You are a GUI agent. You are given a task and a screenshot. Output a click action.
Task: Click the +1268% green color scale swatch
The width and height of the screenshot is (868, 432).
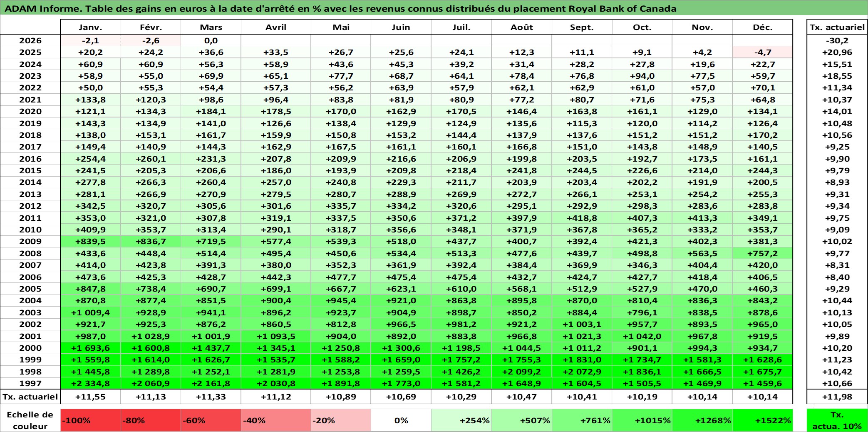tap(702, 420)
